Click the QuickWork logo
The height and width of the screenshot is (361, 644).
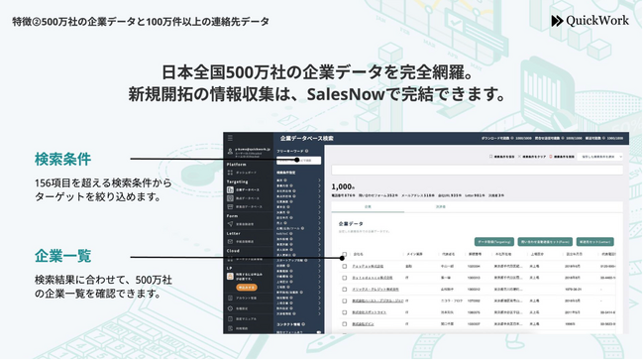(x=590, y=21)
